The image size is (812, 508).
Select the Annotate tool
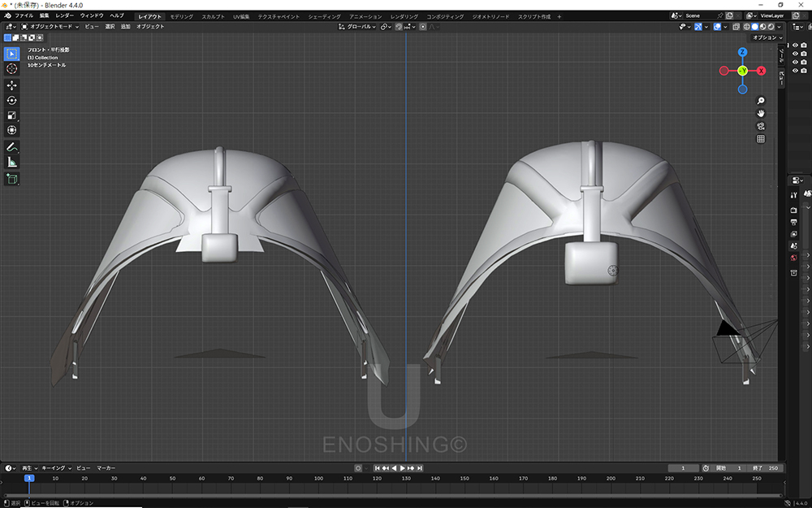pyautogui.click(x=12, y=147)
